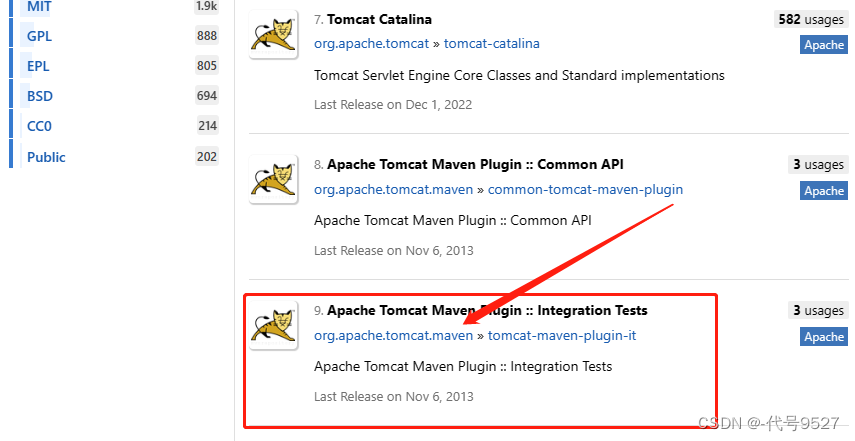Click org.apache.tomcat.maven group for Common API
Viewport: 855px width, 441px height.
tap(393, 189)
